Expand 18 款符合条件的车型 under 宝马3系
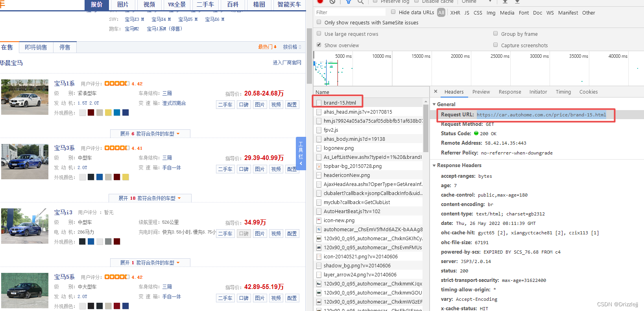Viewport: 644px width, 311px height. 150,198
